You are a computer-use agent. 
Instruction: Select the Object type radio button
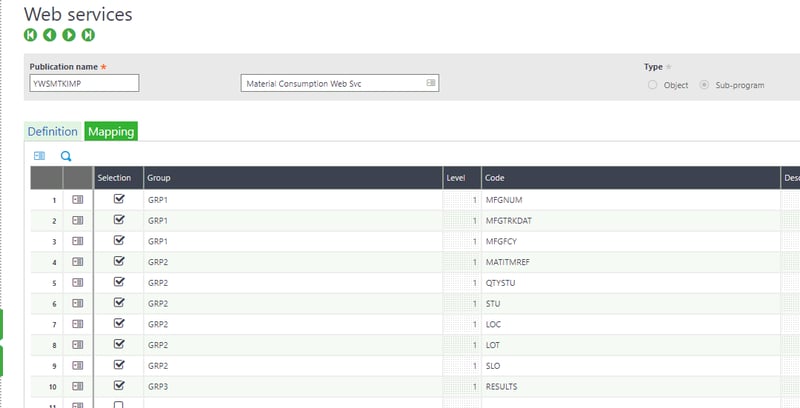653,85
